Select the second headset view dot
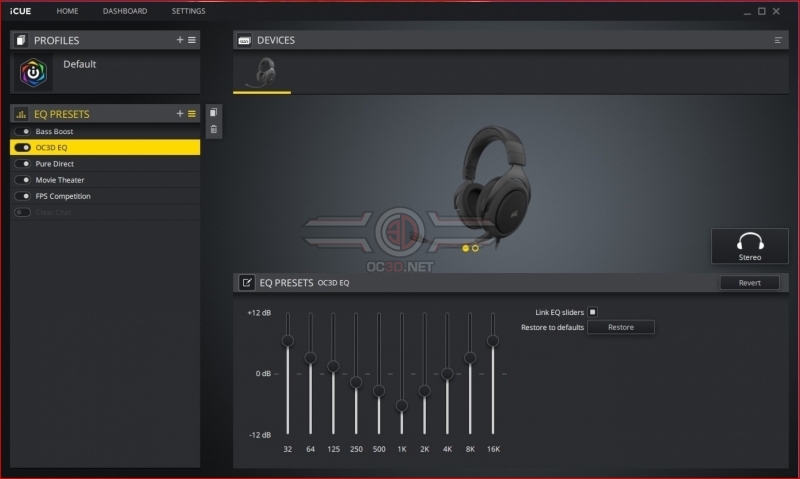This screenshot has width=800, height=479. pyautogui.click(x=475, y=248)
